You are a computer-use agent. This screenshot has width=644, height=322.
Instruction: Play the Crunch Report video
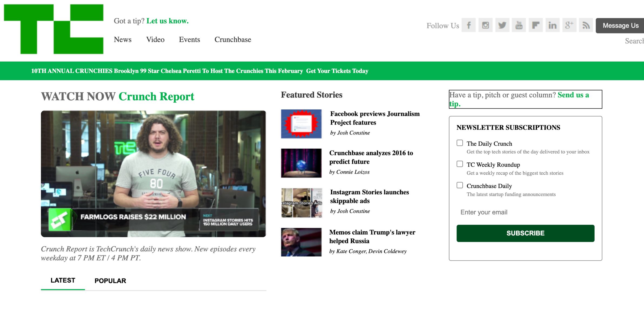pos(154,174)
